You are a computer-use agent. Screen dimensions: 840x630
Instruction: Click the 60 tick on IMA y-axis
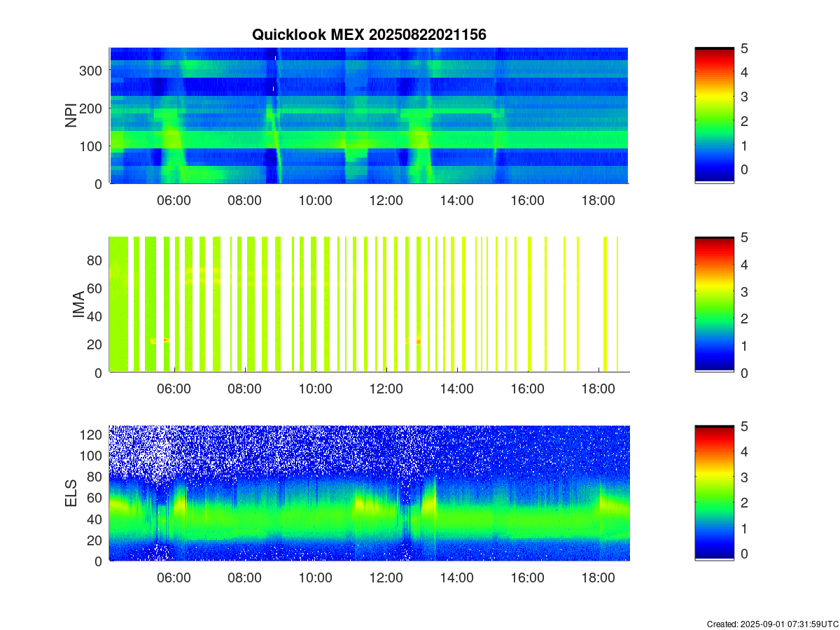pos(96,288)
